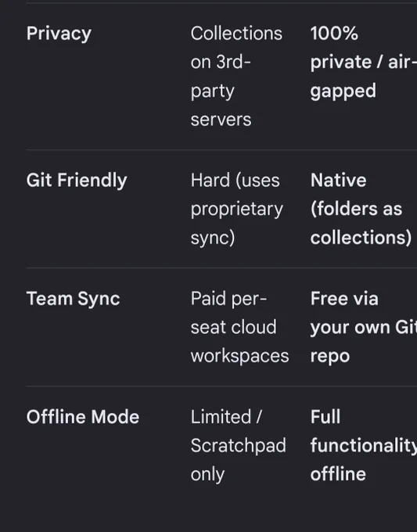Click the 'Full functionality offline' cell
The width and height of the screenshot is (417, 532).
pos(363,445)
